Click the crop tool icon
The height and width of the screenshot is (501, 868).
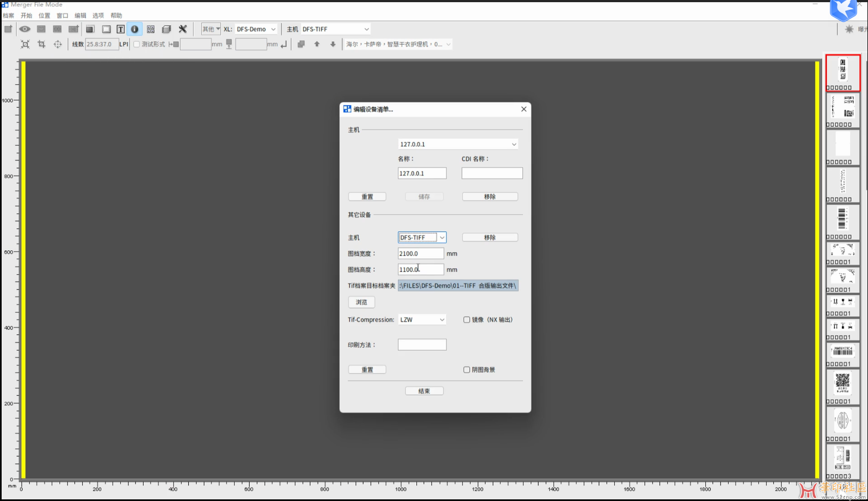pos(41,44)
